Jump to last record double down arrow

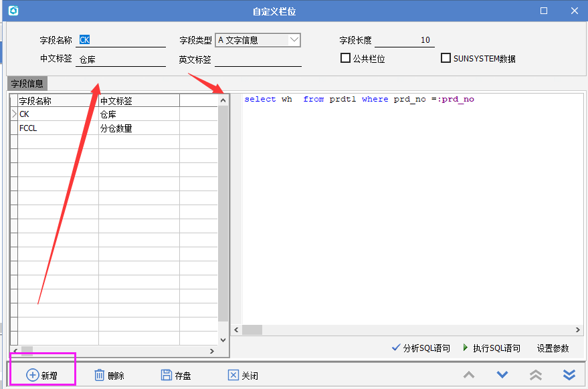(x=569, y=375)
